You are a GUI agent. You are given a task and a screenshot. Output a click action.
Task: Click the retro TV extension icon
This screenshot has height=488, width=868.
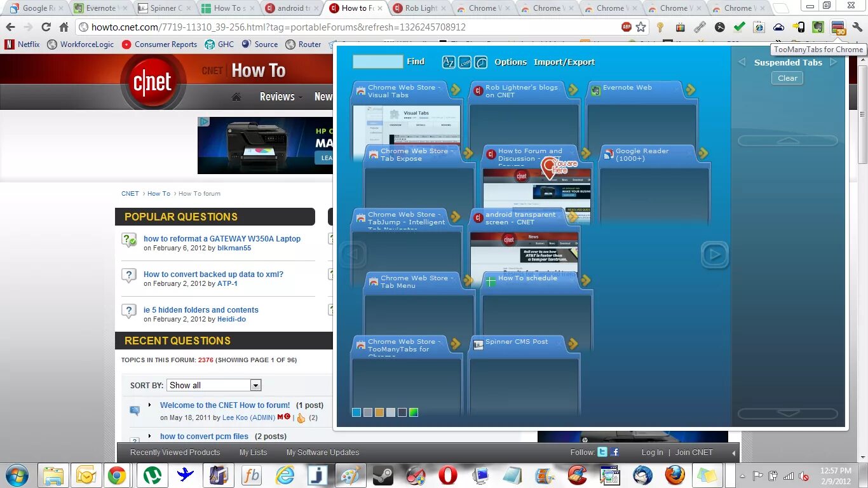(680, 27)
